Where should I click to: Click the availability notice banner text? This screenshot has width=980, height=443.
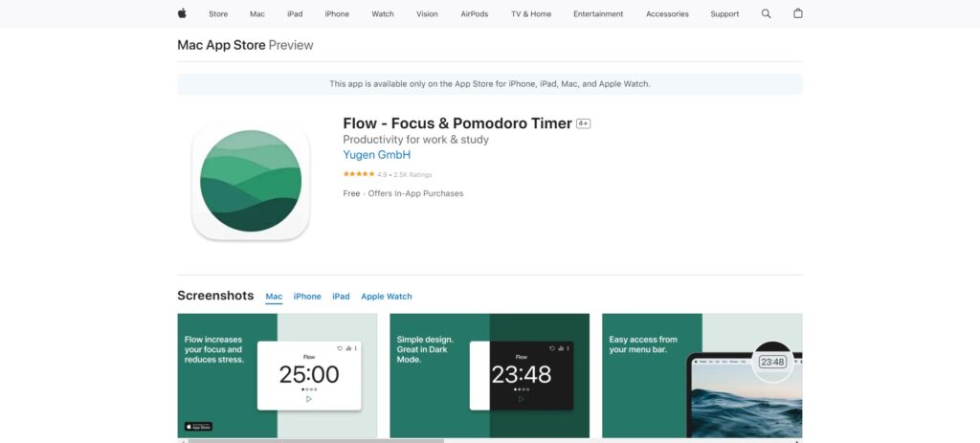pos(490,84)
